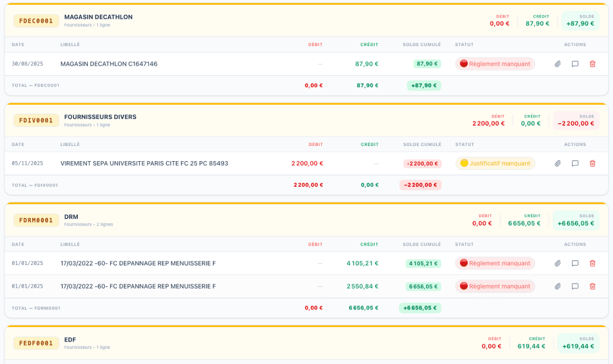Change Règlement manquant status on 2 550,84 € row
613x364 pixels.
pos(495,286)
